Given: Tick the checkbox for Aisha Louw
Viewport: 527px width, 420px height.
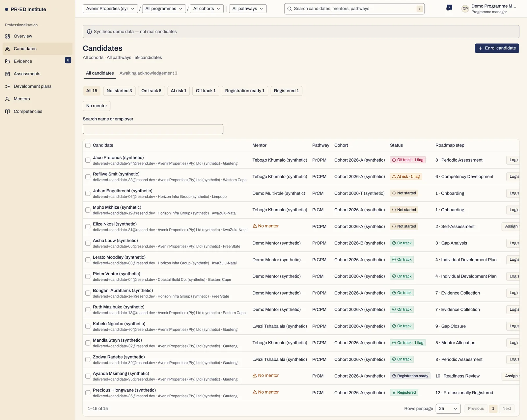Looking at the screenshot, I should [x=88, y=243].
